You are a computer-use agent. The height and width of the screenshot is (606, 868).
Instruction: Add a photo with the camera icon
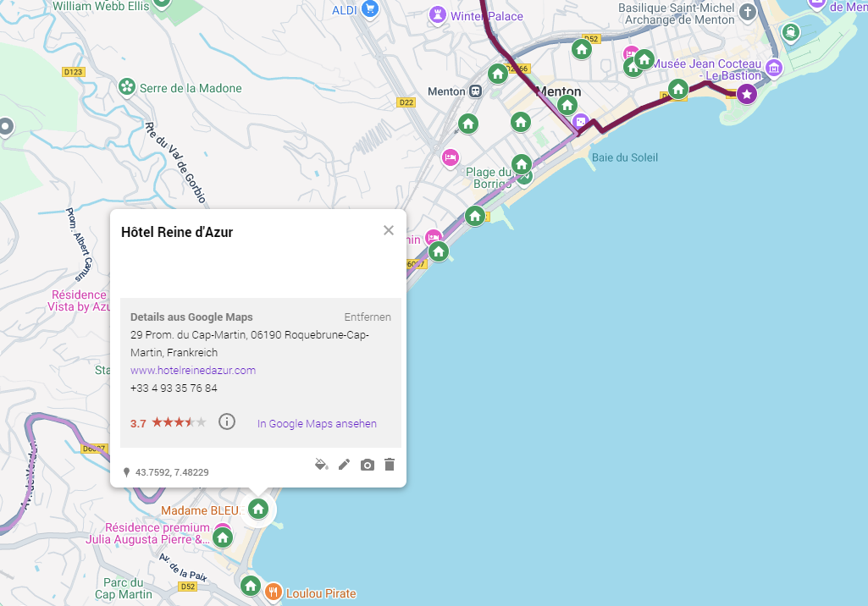(x=367, y=465)
